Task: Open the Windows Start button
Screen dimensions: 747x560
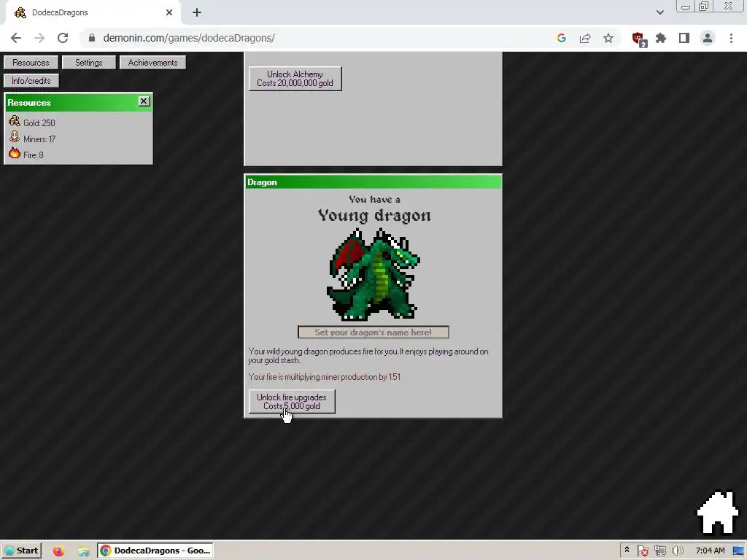Action: click(21, 551)
